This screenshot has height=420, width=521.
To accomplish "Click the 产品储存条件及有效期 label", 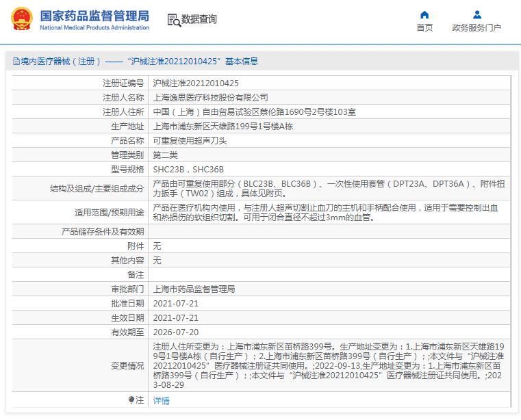I will tap(103, 231).
